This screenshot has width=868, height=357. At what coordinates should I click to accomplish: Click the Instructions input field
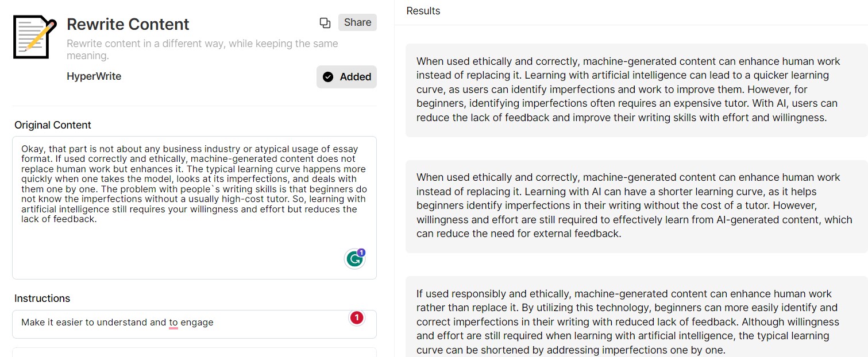point(194,324)
